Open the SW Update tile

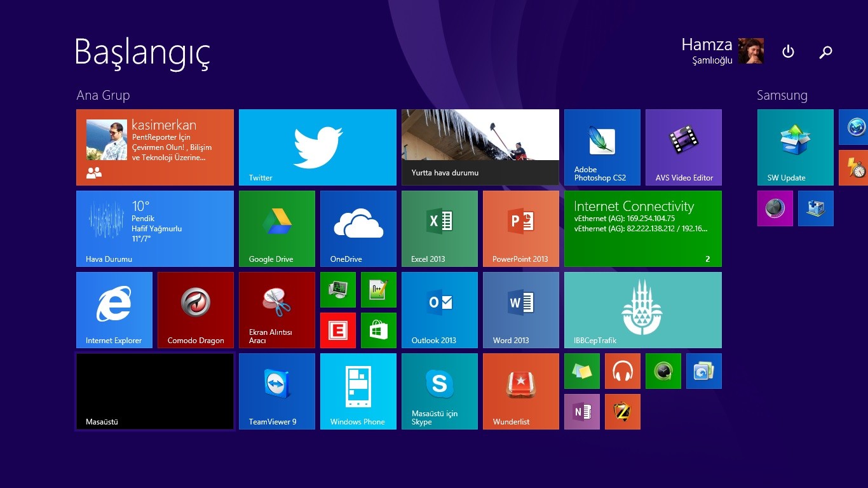point(796,147)
